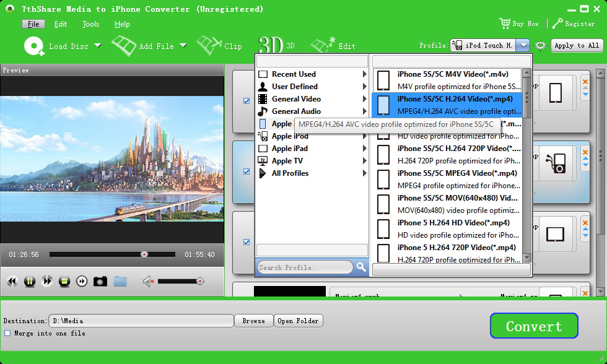Open the Profile dropdown arrow

pos(523,45)
